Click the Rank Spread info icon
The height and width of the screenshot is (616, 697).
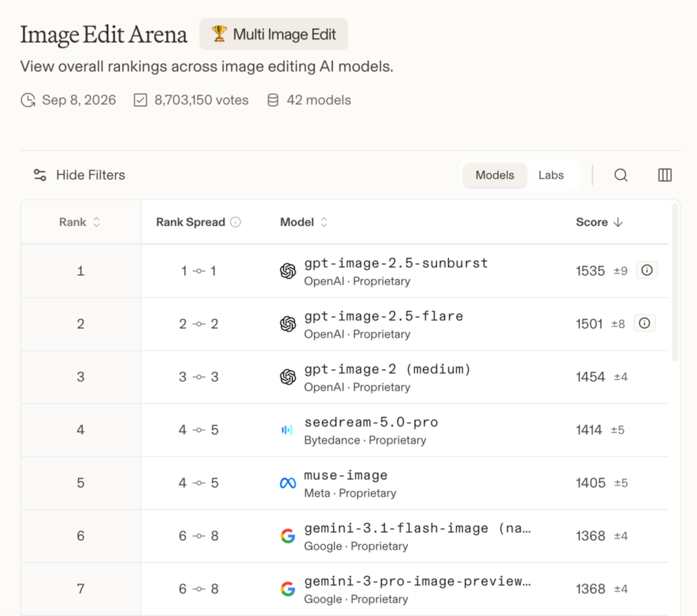tap(236, 222)
